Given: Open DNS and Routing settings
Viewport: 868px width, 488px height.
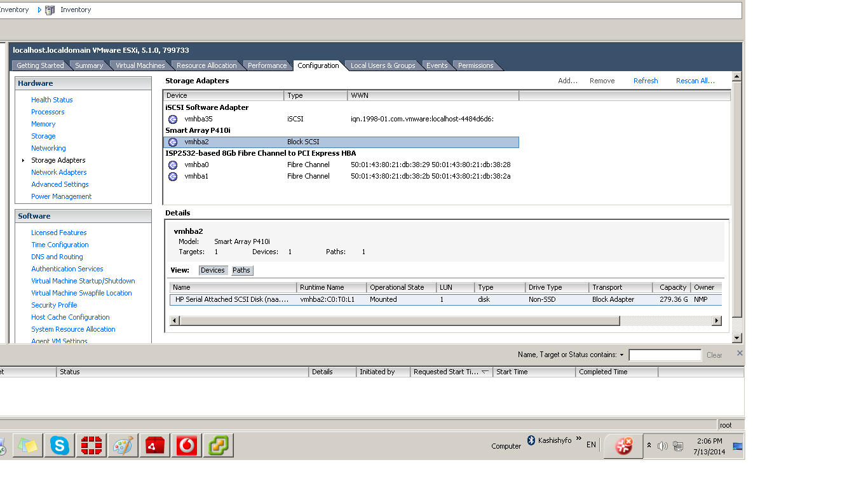Looking at the screenshot, I should 57,257.
